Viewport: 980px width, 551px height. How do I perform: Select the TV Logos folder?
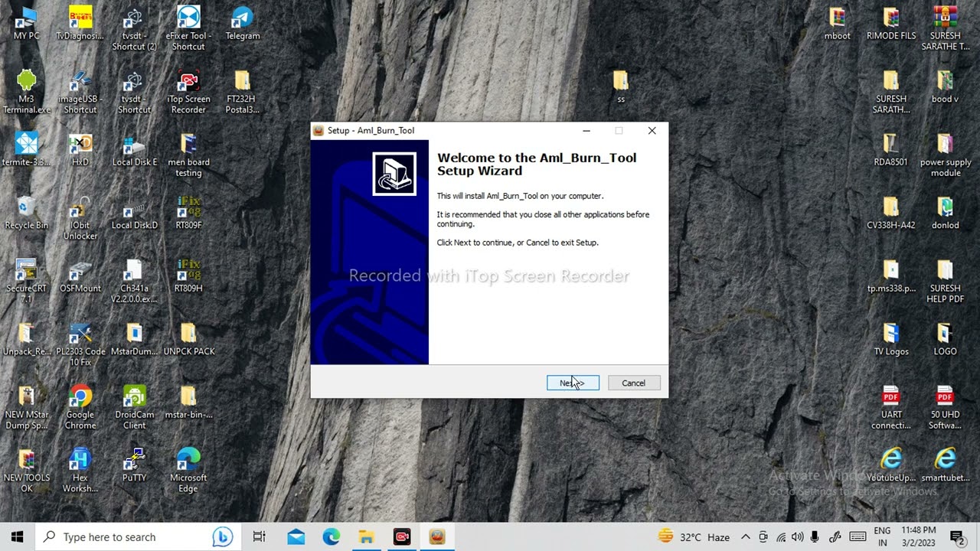891,338
